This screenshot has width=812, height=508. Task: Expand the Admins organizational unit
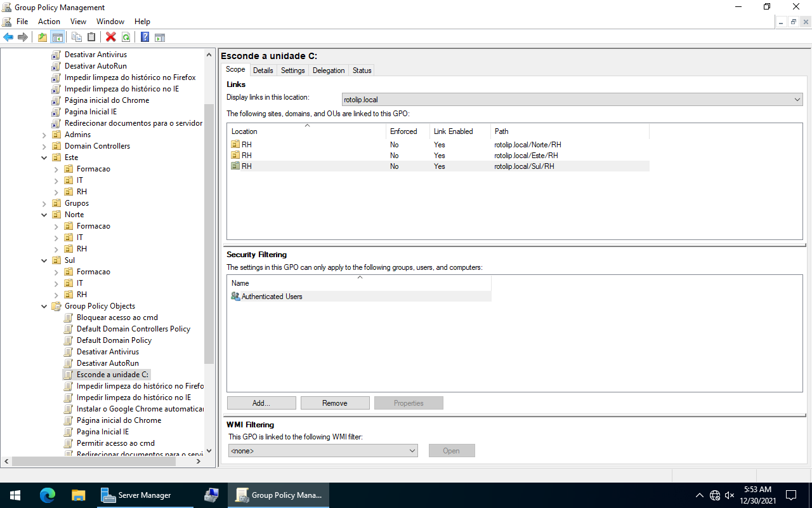44,135
